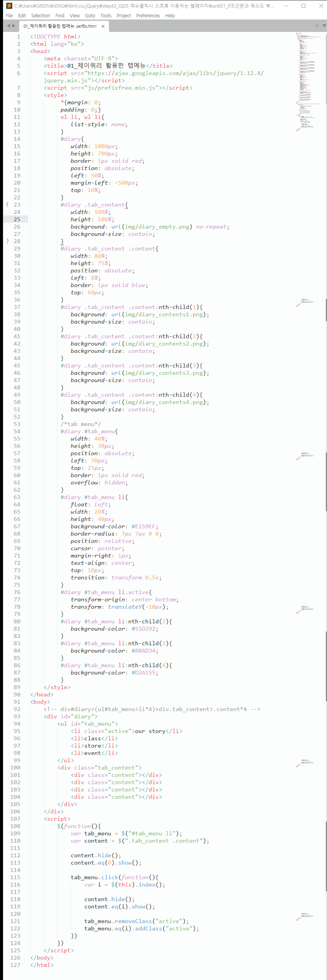Click 'img/diary_contents4.png' background URL
This screenshot has width=327, height=980.
(x=164, y=402)
